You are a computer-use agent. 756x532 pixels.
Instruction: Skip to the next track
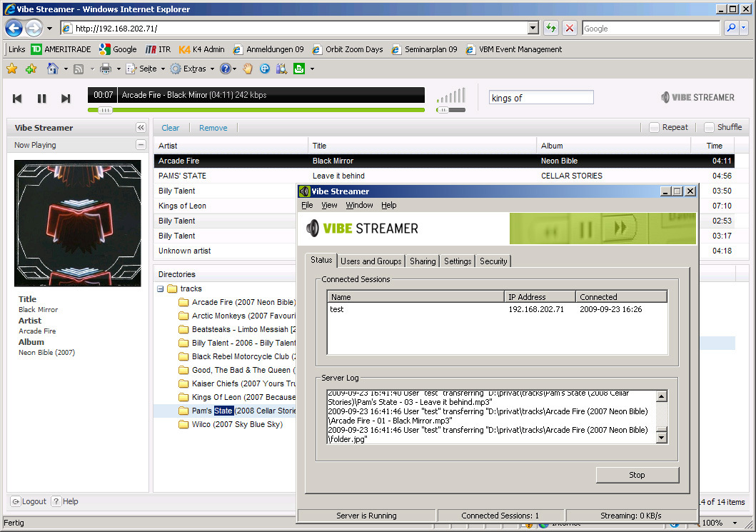click(66, 99)
